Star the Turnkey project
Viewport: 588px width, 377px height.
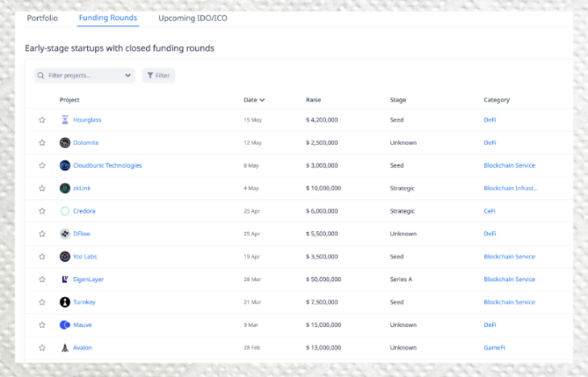[x=42, y=302]
